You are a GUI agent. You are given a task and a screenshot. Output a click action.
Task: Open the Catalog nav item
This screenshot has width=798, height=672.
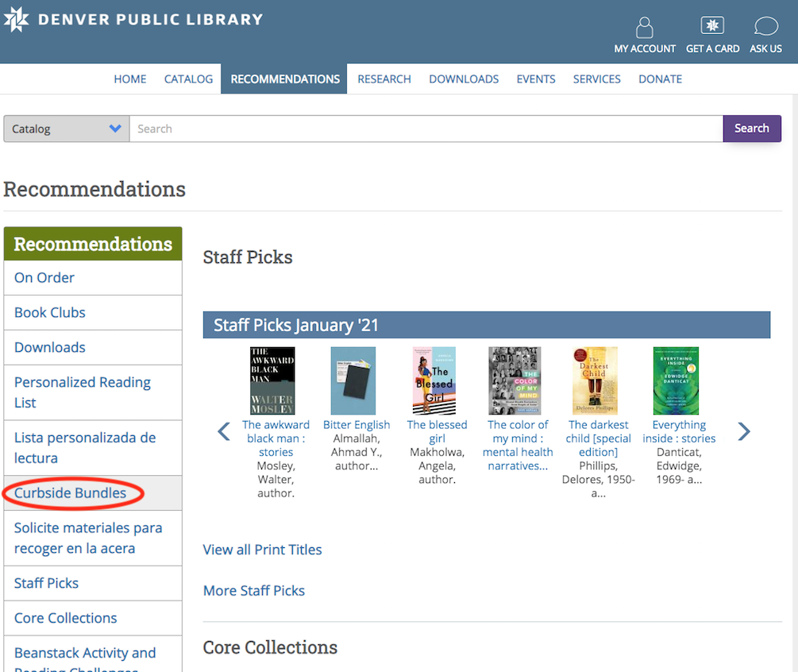(x=188, y=79)
